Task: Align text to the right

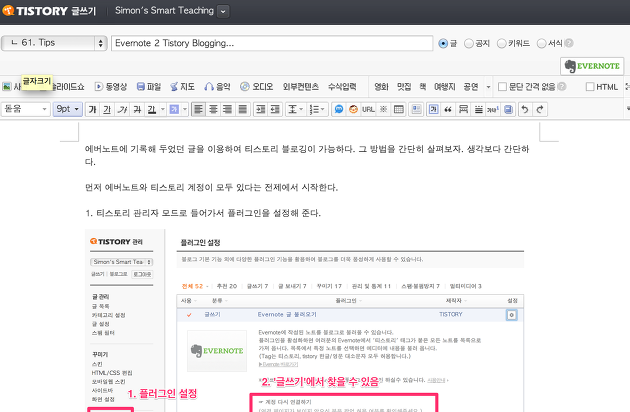Action: coord(228,109)
